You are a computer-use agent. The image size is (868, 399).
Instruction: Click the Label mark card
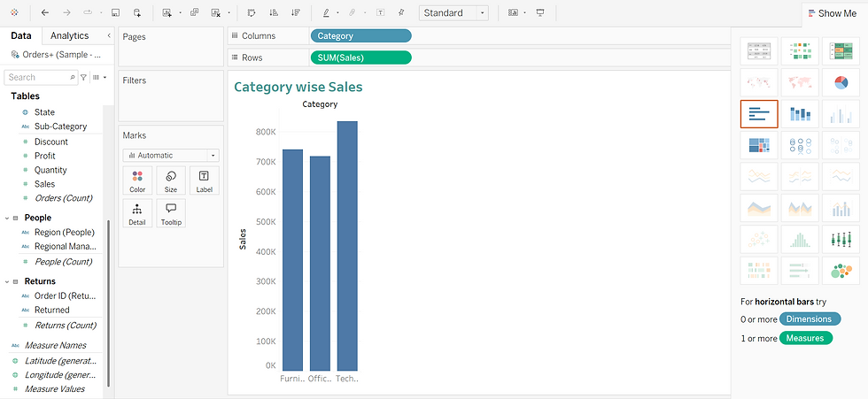(x=204, y=180)
